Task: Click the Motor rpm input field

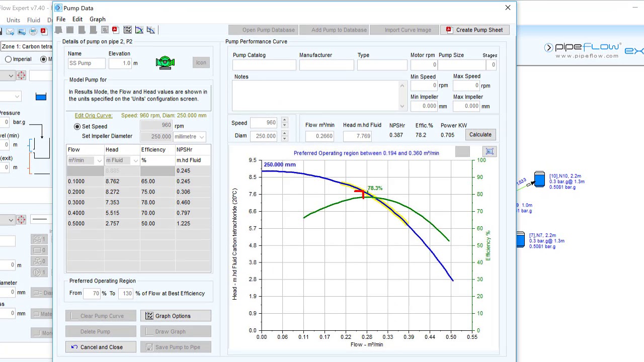Action: coord(424,65)
